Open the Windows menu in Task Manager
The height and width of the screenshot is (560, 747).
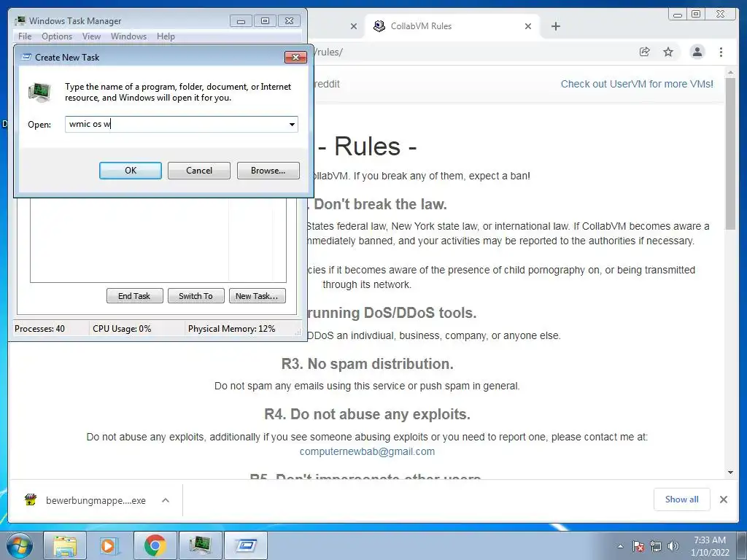pos(128,36)
